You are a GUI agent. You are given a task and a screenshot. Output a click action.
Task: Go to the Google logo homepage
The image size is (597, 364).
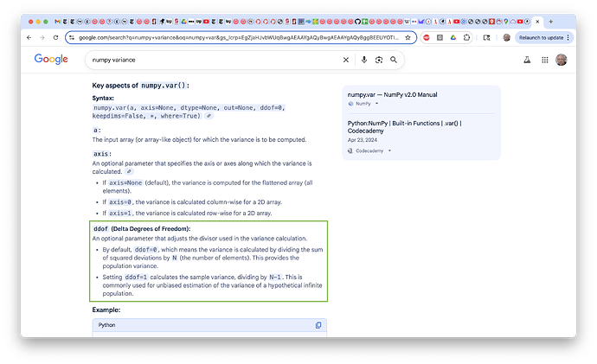pos(51,59)
